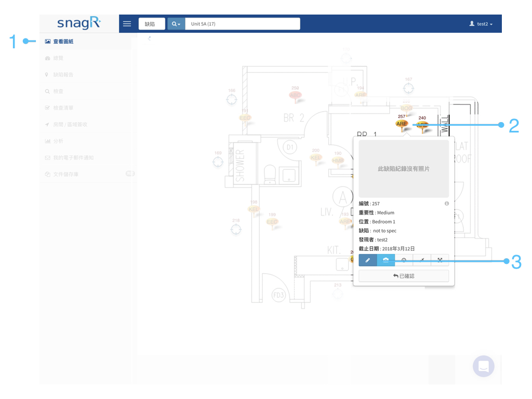This screenshot has width=532, height=399.
Task: Click target marker 213 on the plan
Action: (338, 294)
